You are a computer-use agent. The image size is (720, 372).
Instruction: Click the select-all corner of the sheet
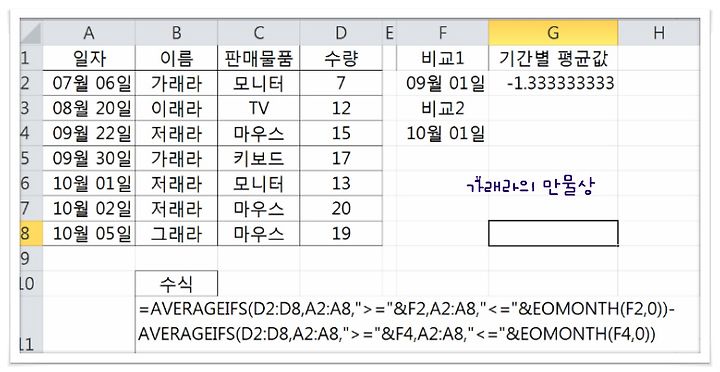click(31, 33)
